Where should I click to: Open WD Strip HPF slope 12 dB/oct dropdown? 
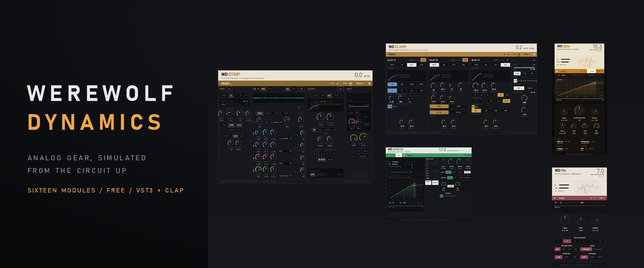[x=276, y=123]
